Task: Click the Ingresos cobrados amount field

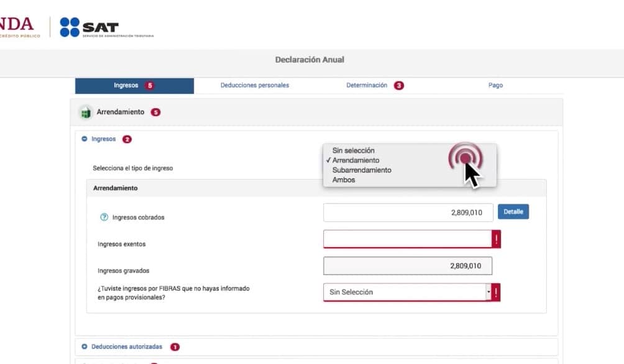Action: 408,212
